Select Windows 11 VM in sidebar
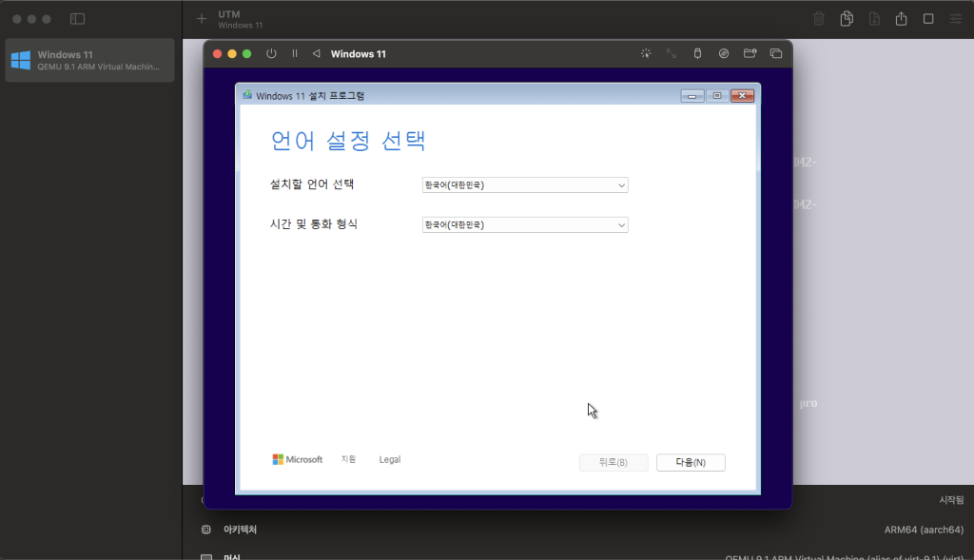Image resolution: width=974 pixels, height=560 pixels. [89, 60]
